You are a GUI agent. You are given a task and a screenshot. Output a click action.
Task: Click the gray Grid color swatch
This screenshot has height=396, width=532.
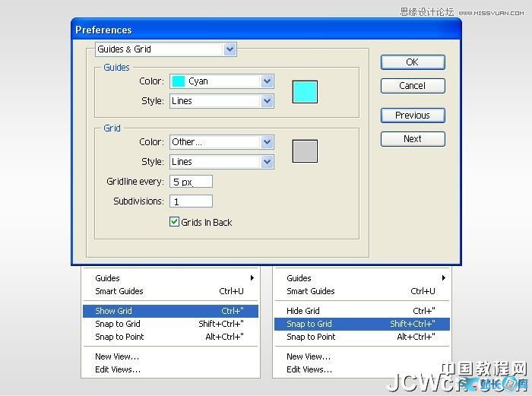point(305,151)
